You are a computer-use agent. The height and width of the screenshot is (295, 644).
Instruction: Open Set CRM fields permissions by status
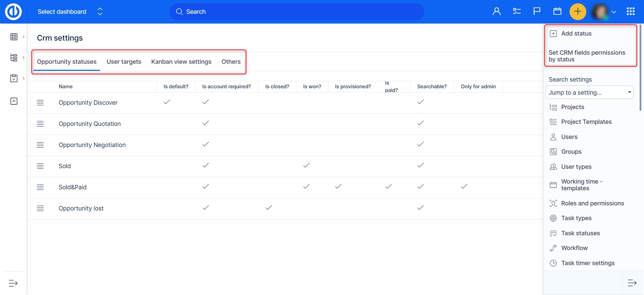pyautogui.click(x=587, y=56)
